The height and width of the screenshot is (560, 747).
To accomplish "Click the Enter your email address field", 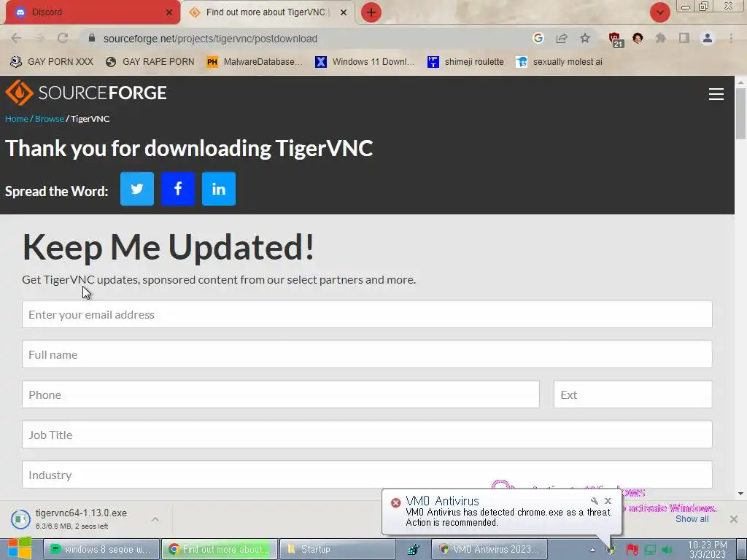I will [367, 314].
